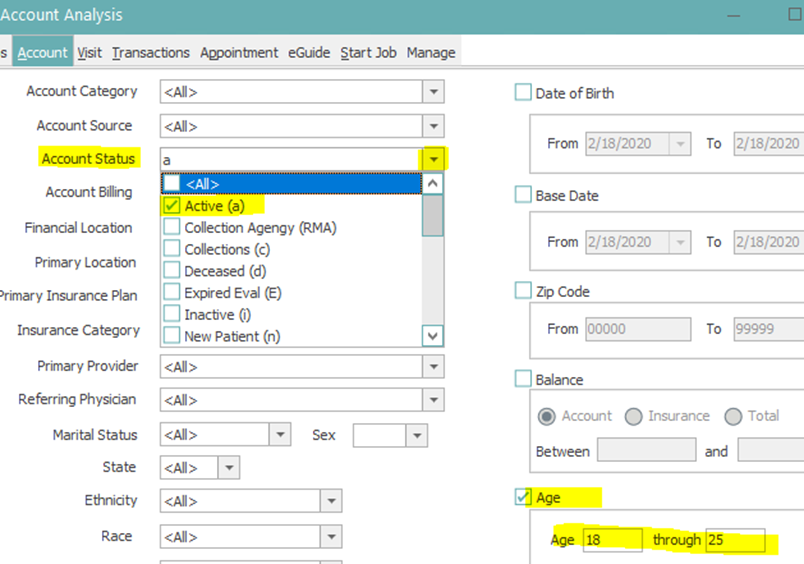The width and height of the screenshot is (804, 564).
Task: Tick the Deceased (d) status option
Action: 172,271
